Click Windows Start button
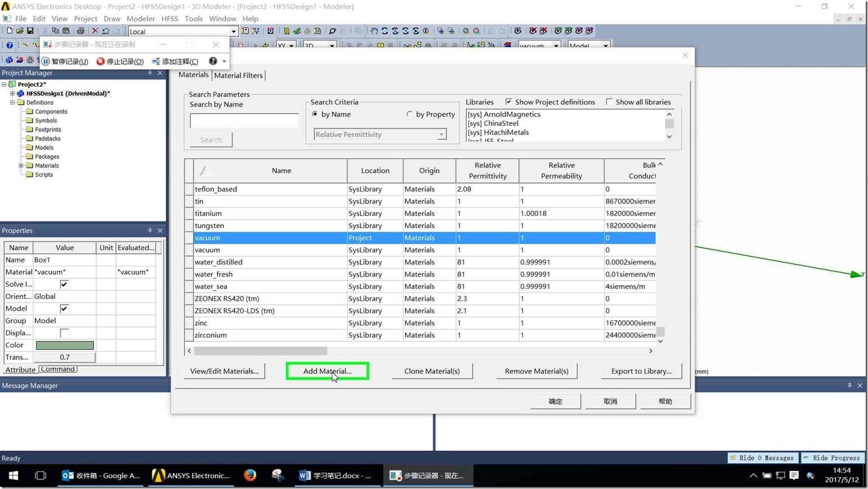The height and width of the screenshot is (489, 868). [14, 475]
